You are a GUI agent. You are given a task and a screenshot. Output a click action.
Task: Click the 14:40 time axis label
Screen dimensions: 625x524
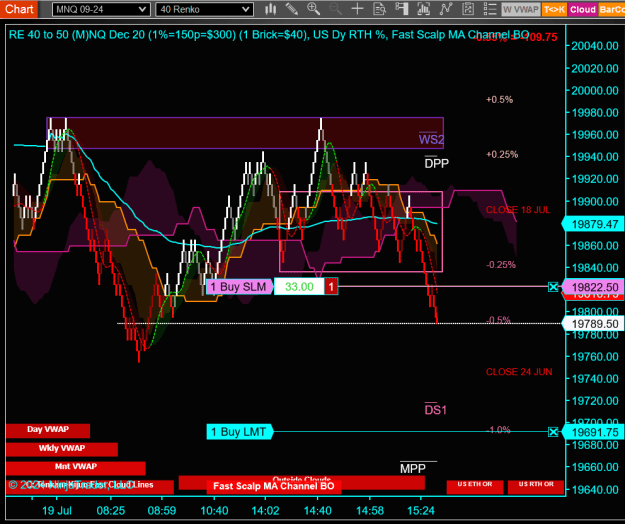[317, 510]
